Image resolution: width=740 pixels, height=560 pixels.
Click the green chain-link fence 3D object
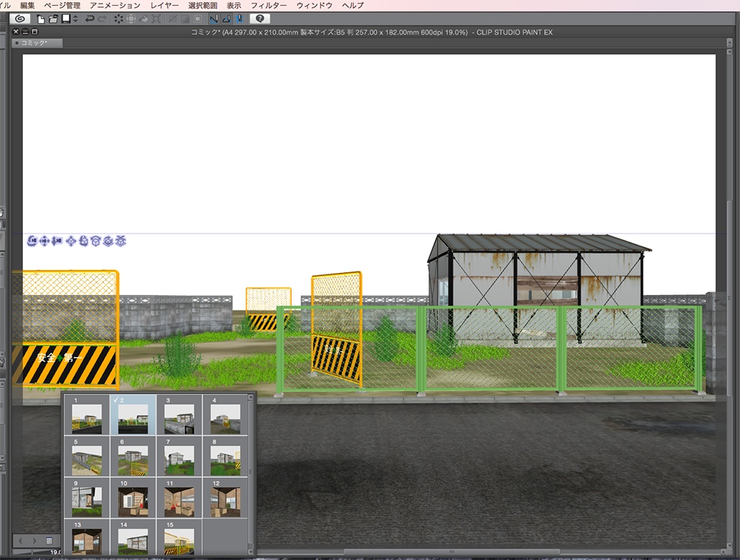[489, 349]
